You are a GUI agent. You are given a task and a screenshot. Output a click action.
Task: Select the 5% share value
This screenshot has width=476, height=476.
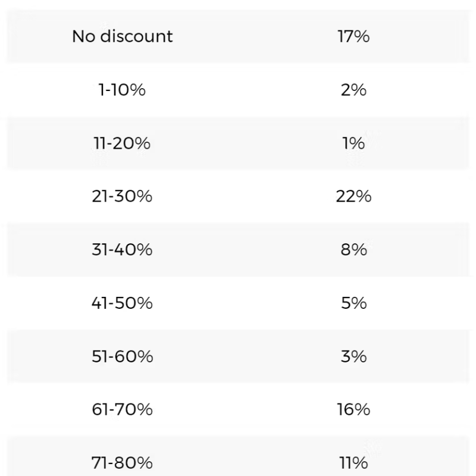pyautogui.click(x=353, y=303)
